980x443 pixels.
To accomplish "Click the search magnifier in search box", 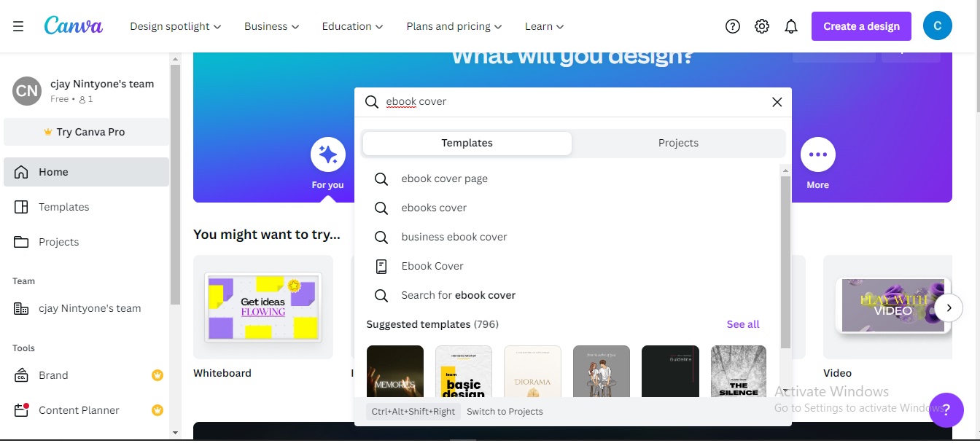I will pyautogui.click(x=372, y=102).
